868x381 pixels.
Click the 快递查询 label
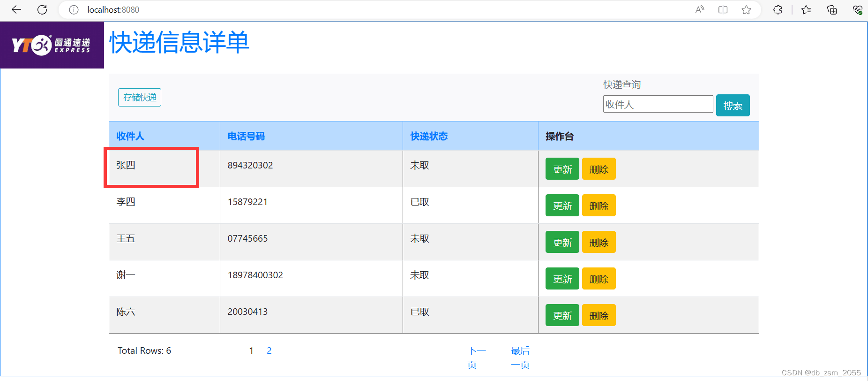[x=622, y=84]
